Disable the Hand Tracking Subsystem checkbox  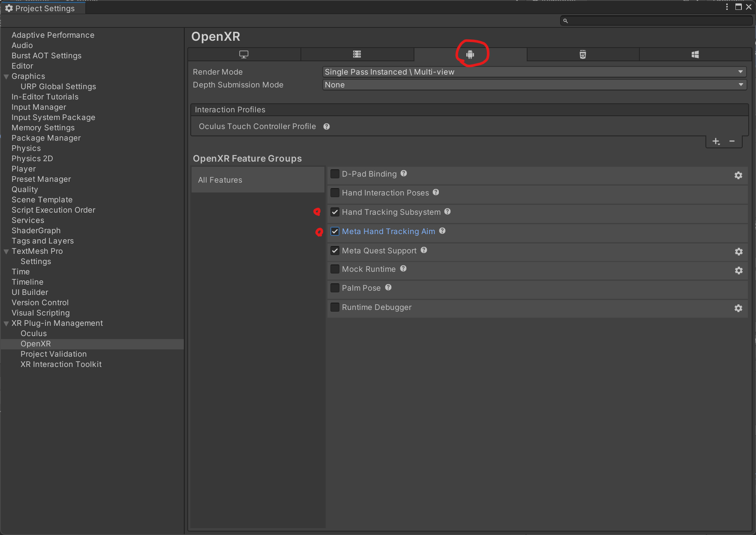pyautogui.click(x=335, y=212)
